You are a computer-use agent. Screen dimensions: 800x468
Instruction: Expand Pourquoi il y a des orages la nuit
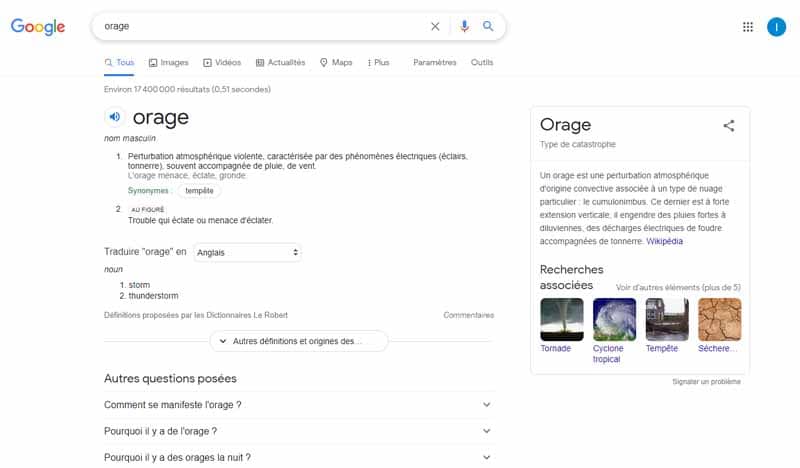(x=298, y=457)
